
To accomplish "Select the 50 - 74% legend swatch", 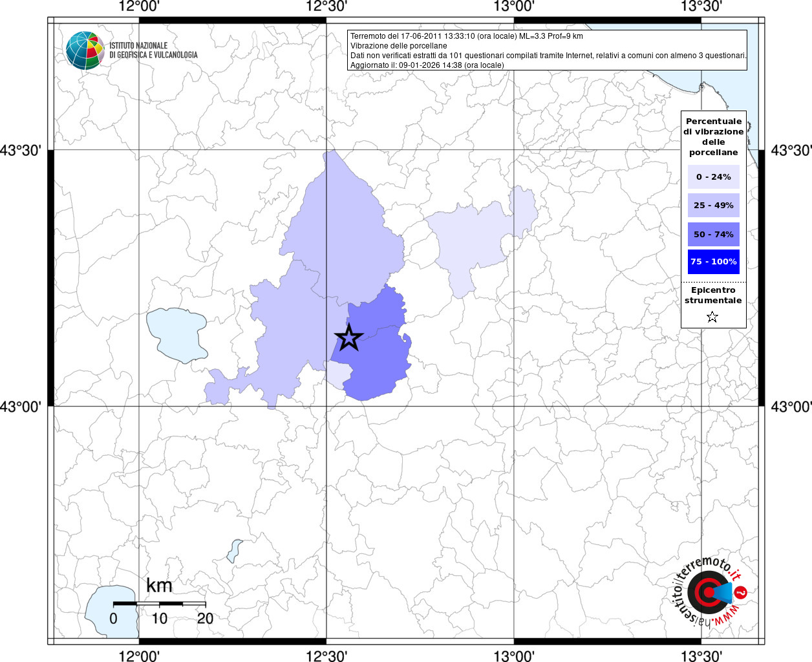I will point(714,234).
